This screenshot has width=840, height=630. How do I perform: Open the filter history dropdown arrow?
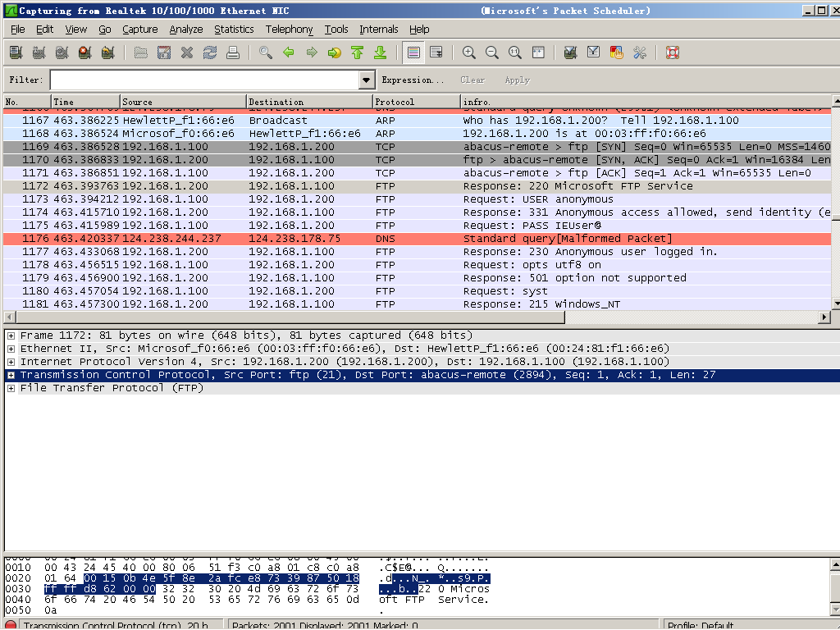point(367,80)
